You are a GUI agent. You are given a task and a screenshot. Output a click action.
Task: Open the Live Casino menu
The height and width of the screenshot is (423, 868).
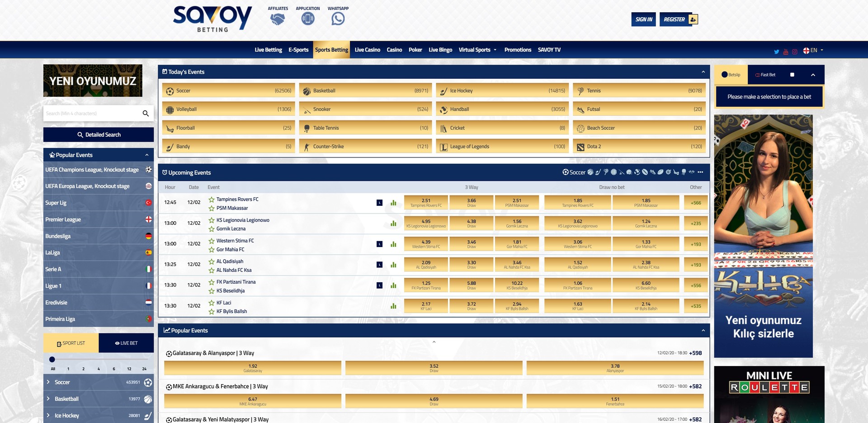(367, 50)
